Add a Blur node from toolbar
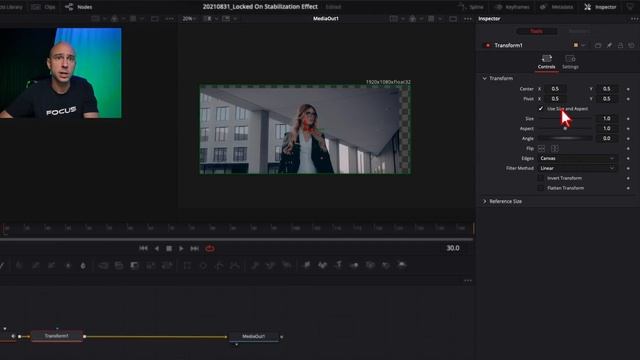 (x=83, y=266)
